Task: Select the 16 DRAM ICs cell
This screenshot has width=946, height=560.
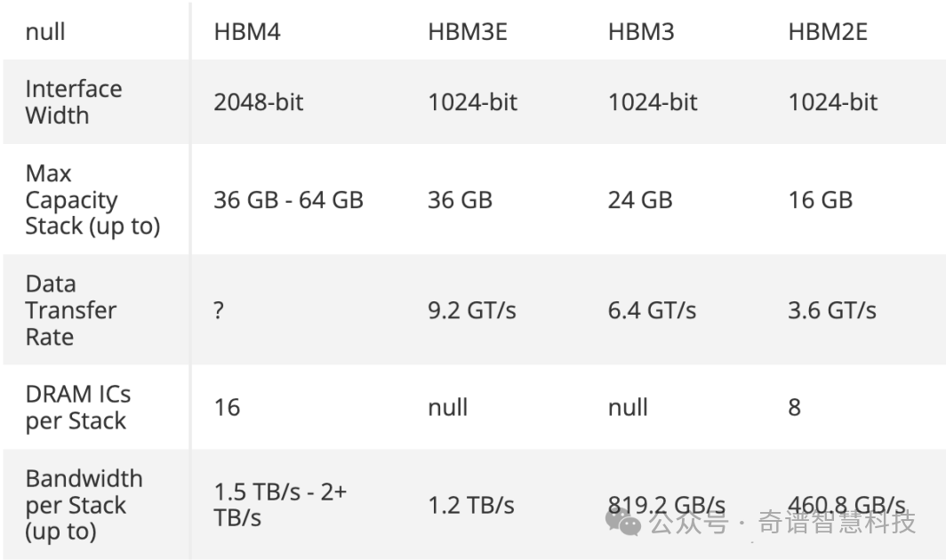Action: pos(227,407)
